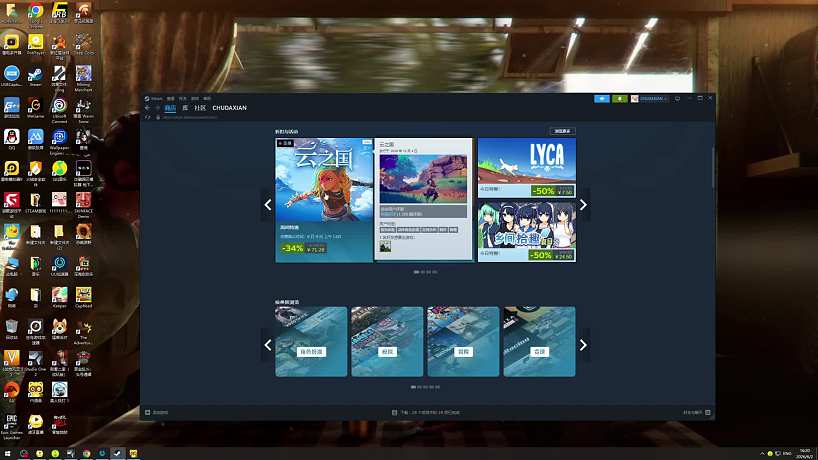Select the third category tile in browse carousel
818x460 pixels.
(x=463, y=342)
